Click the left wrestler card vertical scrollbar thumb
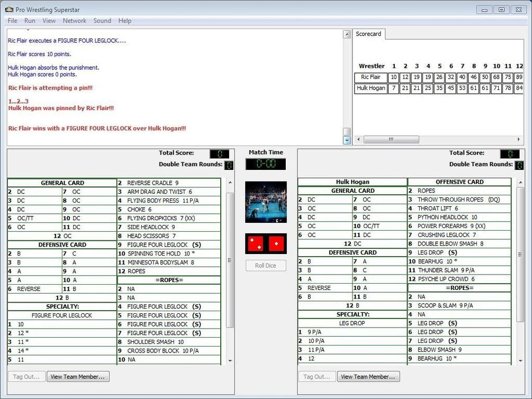The height and width of the screenshot is (399, 532). click(230, 260)
